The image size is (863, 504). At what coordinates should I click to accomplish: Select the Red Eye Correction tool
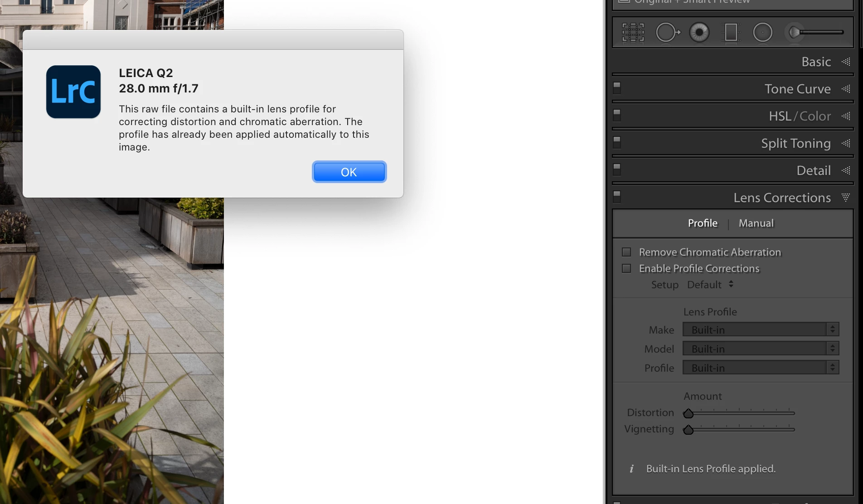699,33
